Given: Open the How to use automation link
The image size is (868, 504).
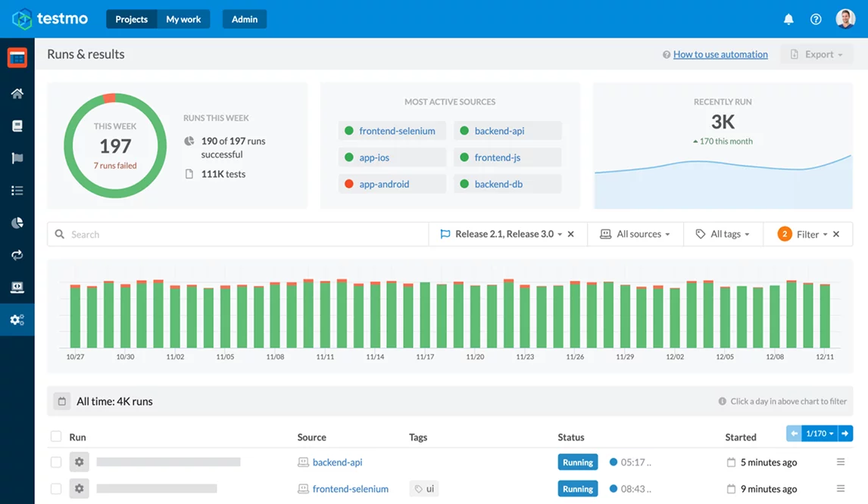Looking at the screenshot, I should point(719,54).
